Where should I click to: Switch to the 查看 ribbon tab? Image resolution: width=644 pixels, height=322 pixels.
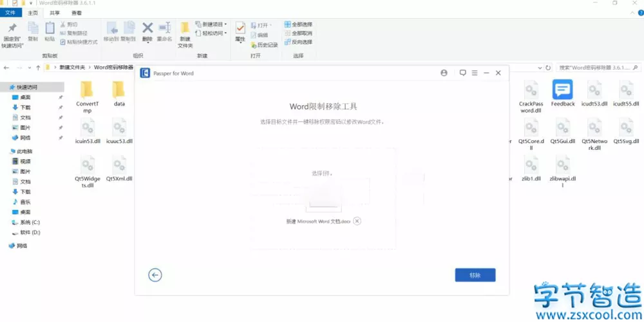pos(77,13)
